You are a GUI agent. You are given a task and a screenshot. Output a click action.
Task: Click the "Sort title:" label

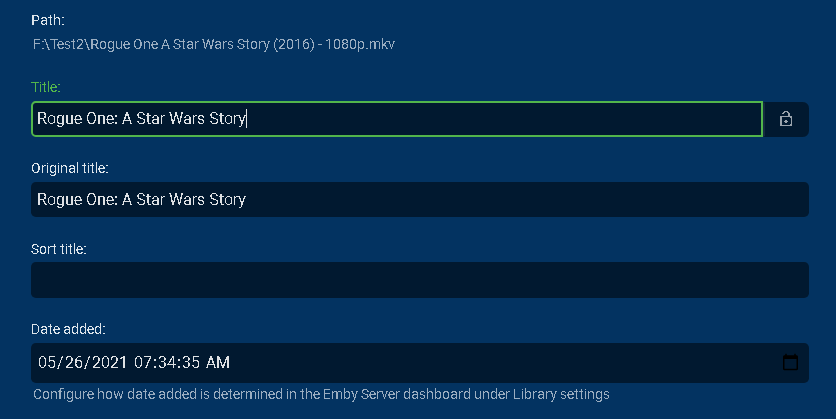(x=59, y=248)
